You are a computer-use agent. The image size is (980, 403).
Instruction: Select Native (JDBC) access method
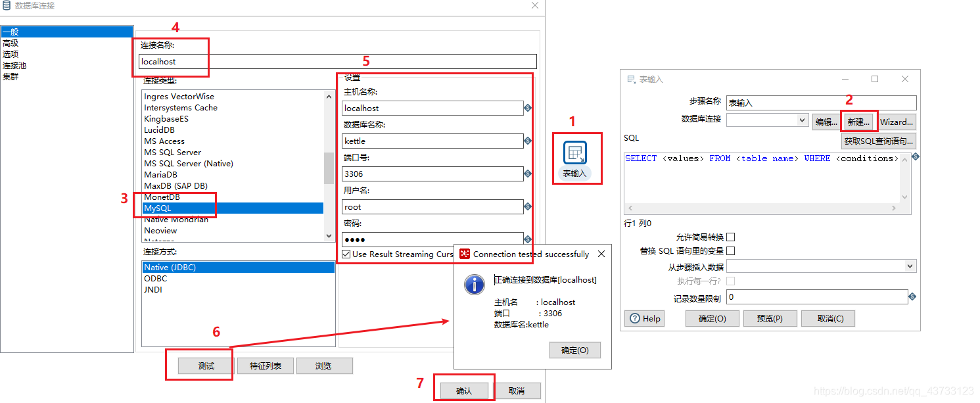(x=238, y=267)
